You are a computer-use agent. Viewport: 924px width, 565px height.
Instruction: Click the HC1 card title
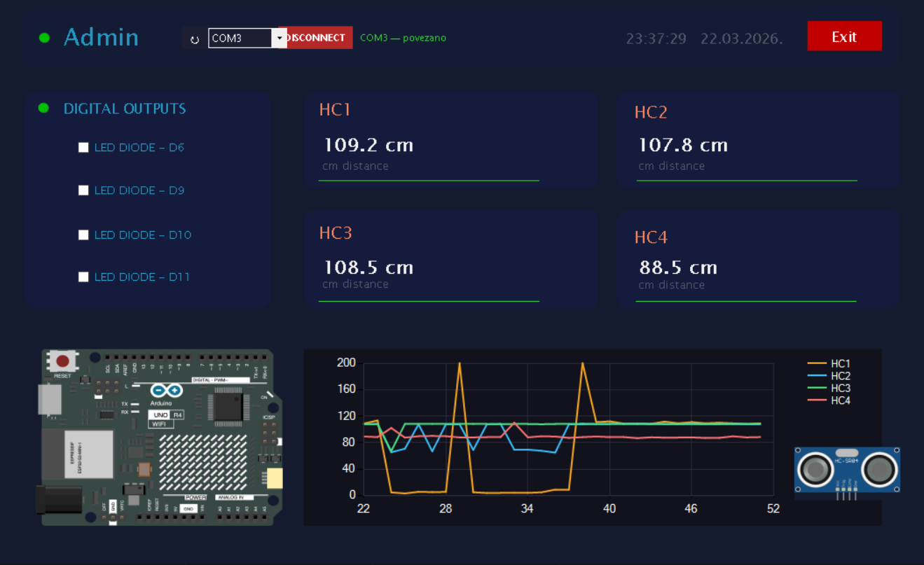(x=335, y=109)
